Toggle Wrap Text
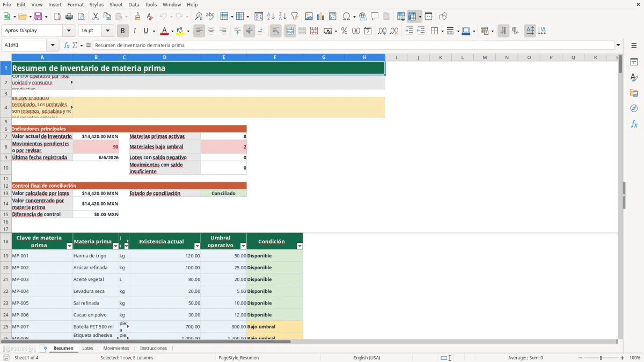Viewport: 644px width, 362px height. click(276, 31)
